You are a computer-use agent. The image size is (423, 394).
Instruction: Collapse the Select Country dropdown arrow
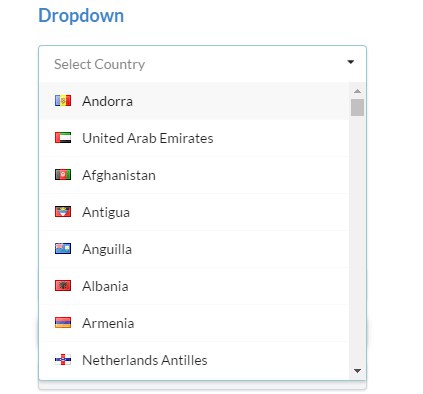[x=350, y=62]
